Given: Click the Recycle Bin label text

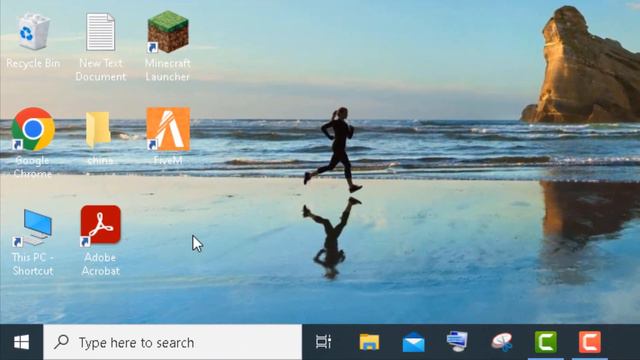Looking at the screenshot, I should tap(33, 63).
